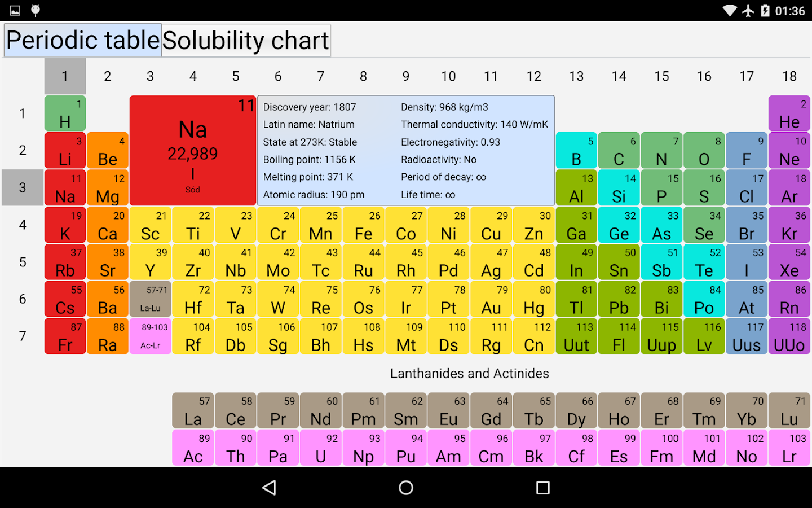Select the Helium element tile

tap(789, 113)
